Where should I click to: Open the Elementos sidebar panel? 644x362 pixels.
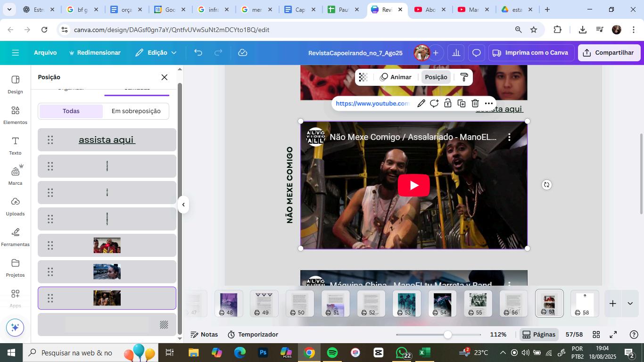click(15, 115)
